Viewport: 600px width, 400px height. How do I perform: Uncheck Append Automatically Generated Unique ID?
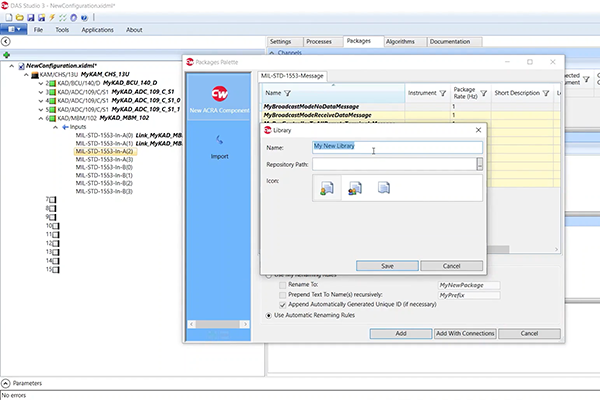point(282,305)
